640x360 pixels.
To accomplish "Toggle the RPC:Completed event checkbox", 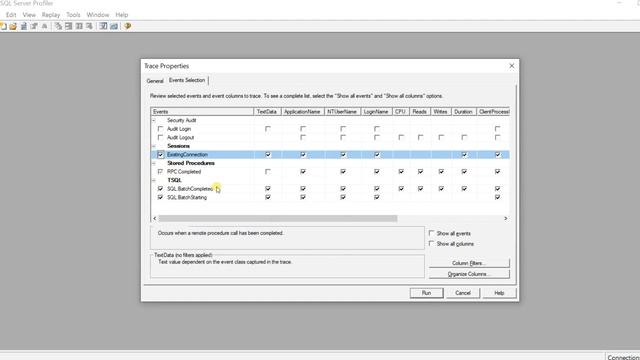I will (160, 171).
